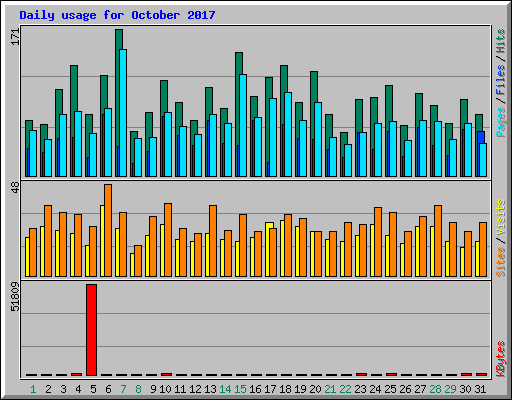Click the 'Files' legend label
This screenshot has height=400, width=512.
click(x=501, y=80)
